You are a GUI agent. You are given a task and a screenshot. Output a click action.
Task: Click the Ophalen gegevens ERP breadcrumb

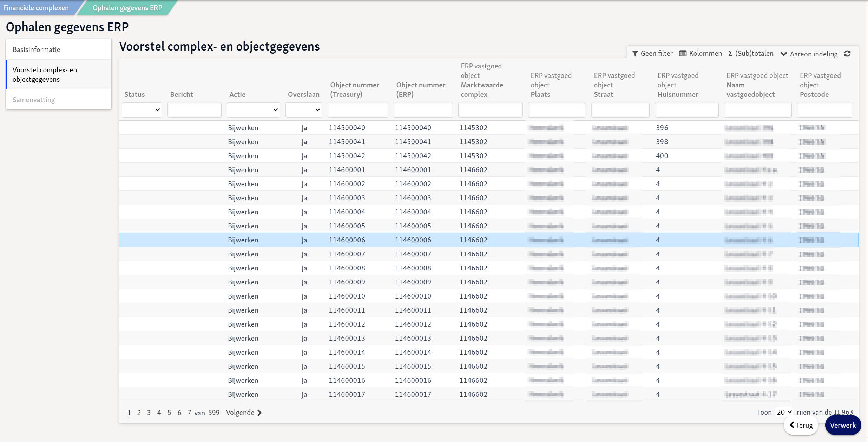tap(127, 8)
